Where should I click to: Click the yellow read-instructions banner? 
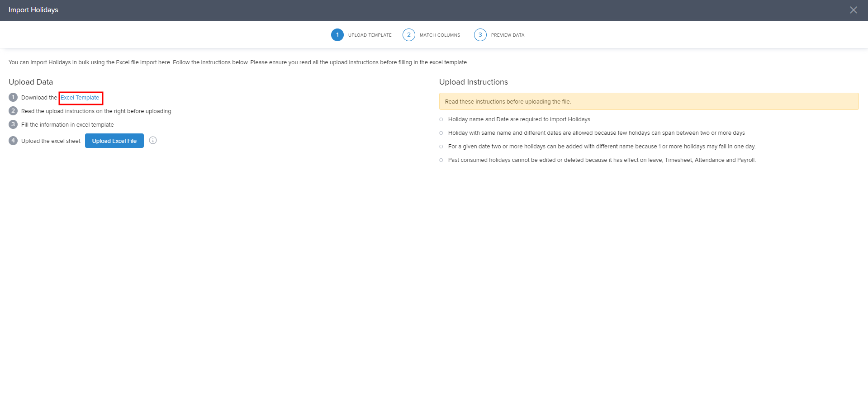[x=648, y=101]
